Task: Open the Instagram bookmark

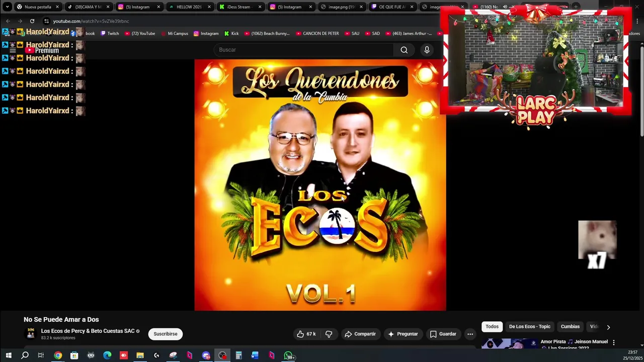Action: point(206,33)
